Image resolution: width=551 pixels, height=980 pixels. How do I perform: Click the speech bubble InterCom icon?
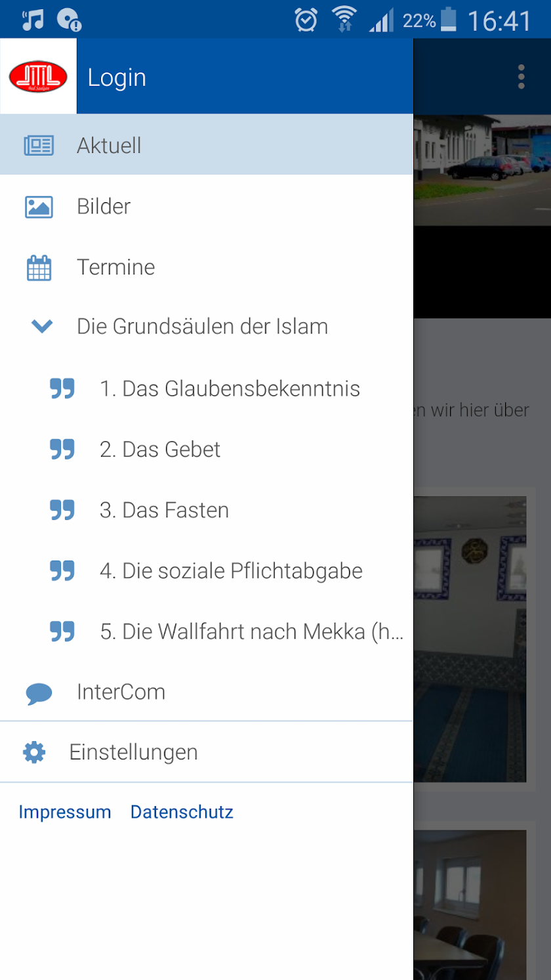tap(39, 693)
